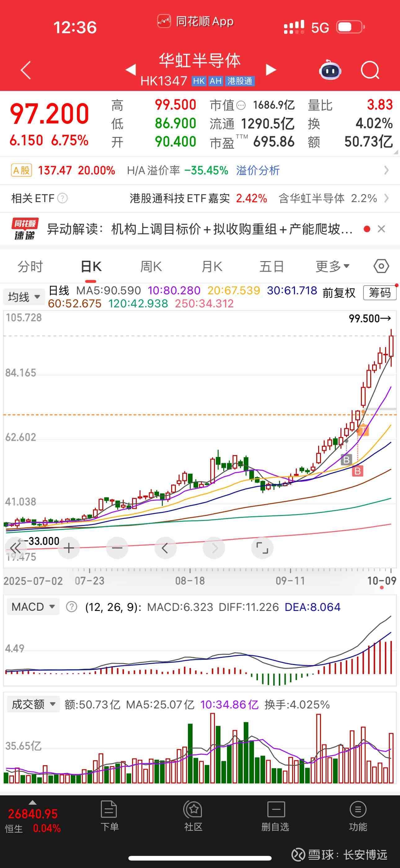The image size is (400, 868).
Task: Switch to 月K monthly chart tab
Action: pos(212,267)
